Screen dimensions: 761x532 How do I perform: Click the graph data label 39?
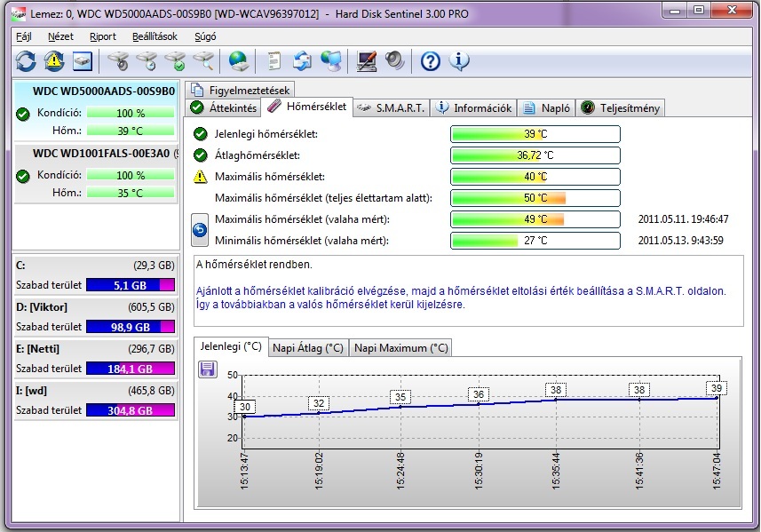(x=717, y=388)
